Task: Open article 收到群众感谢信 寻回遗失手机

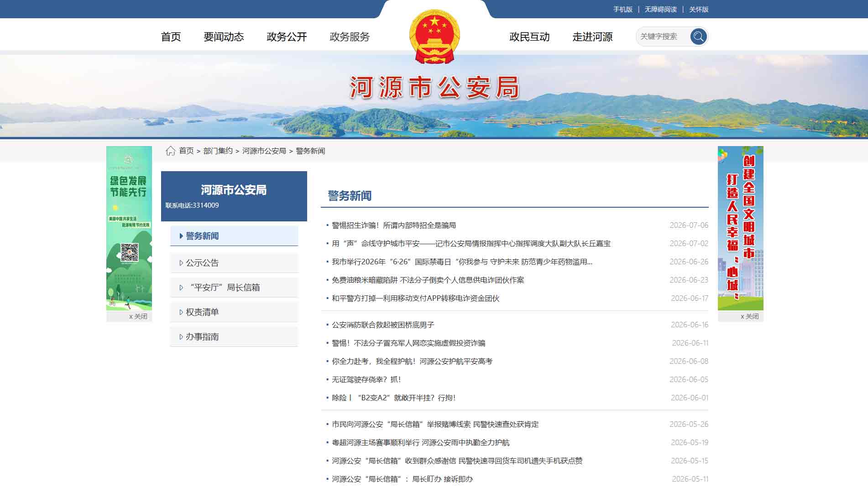Action: [457, 461]
